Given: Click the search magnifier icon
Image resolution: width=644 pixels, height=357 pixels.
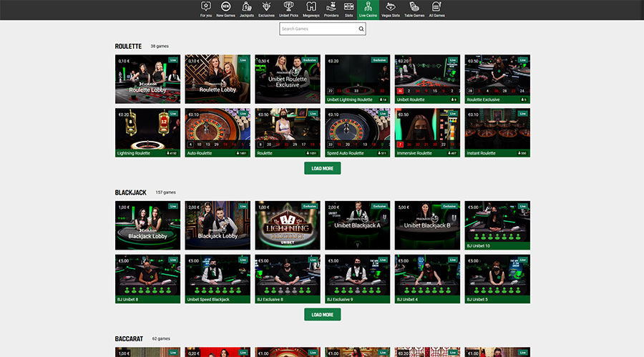Looking at the screenshot, I should 361,29.
